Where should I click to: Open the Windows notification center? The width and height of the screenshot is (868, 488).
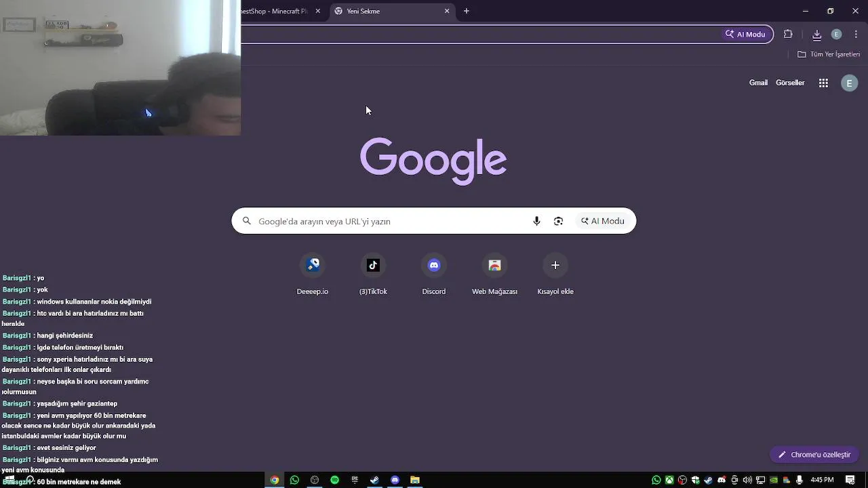coord(850,480)
